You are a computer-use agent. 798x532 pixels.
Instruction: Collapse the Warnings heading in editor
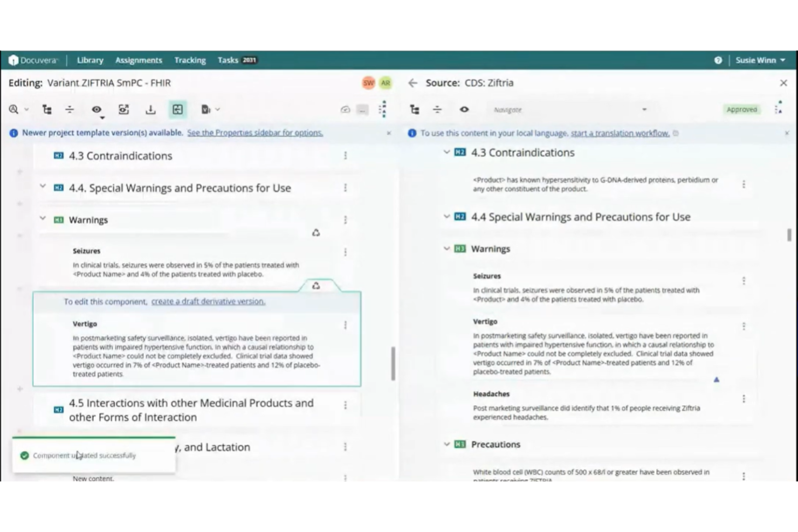point(43,218)
